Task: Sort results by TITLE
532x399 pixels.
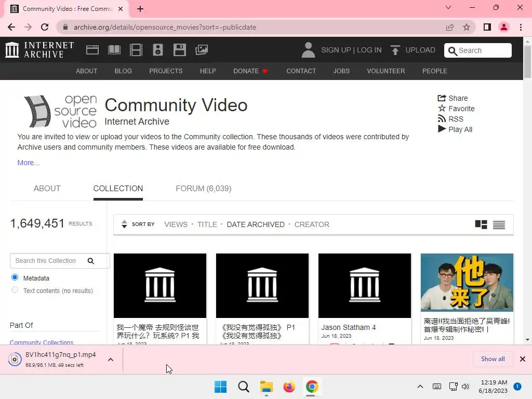Action: point(207,224)
